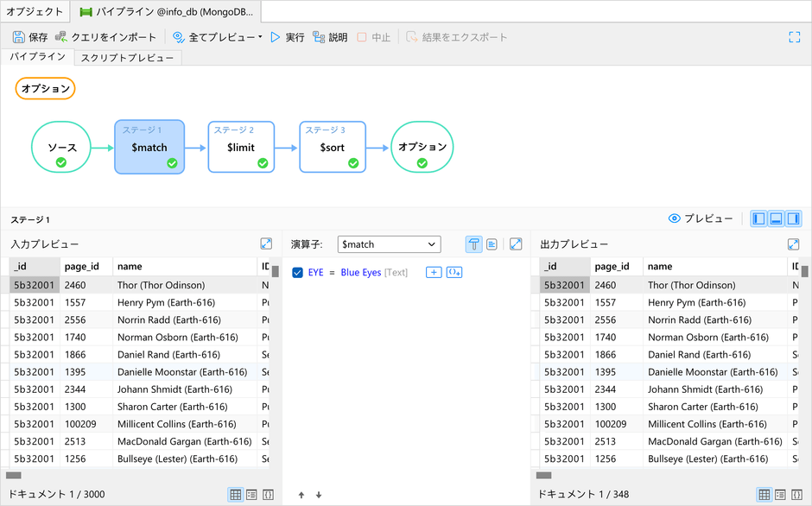The image size is (812, 506).
Task: Open the オブジェクト tab
Action: pyautogui.click(x=36, y=12)
